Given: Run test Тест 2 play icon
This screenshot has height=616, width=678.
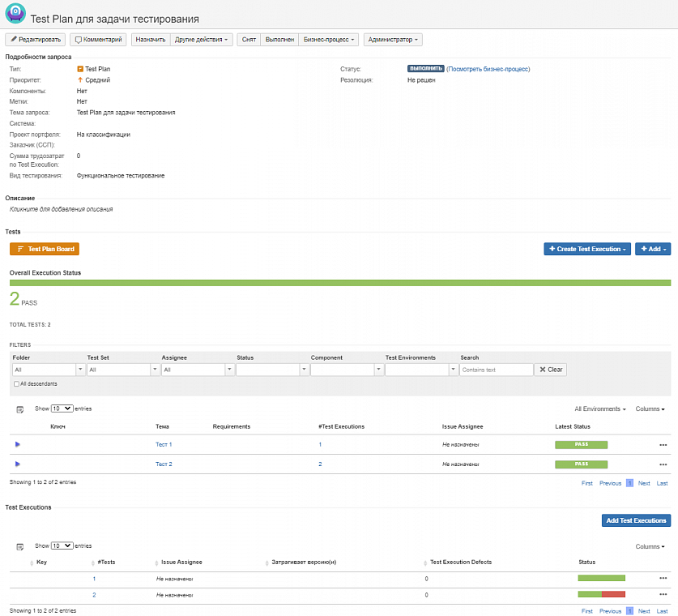Looking at the screenshot, I should point(18,464).
